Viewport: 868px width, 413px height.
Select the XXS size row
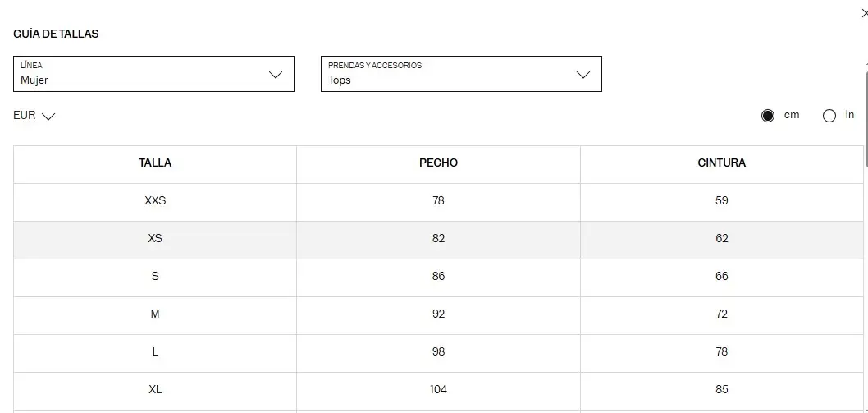click(438, 202)
